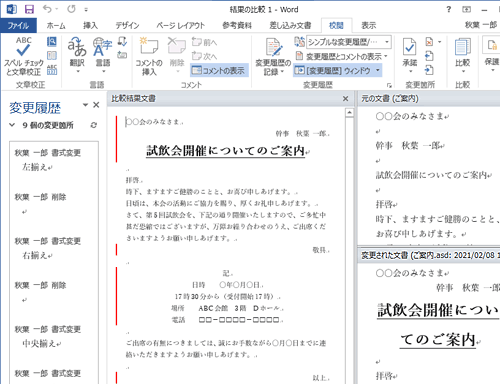The height and width of the screenshot is (384, 500).
Task: Click the reject change (元に戻す) icon
Action: (x=429, y=42)
